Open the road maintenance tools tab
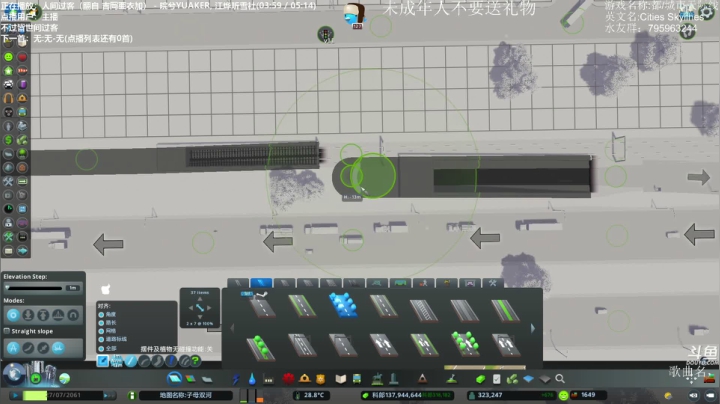This screenshot has height=404, width=720. (493, 283)
